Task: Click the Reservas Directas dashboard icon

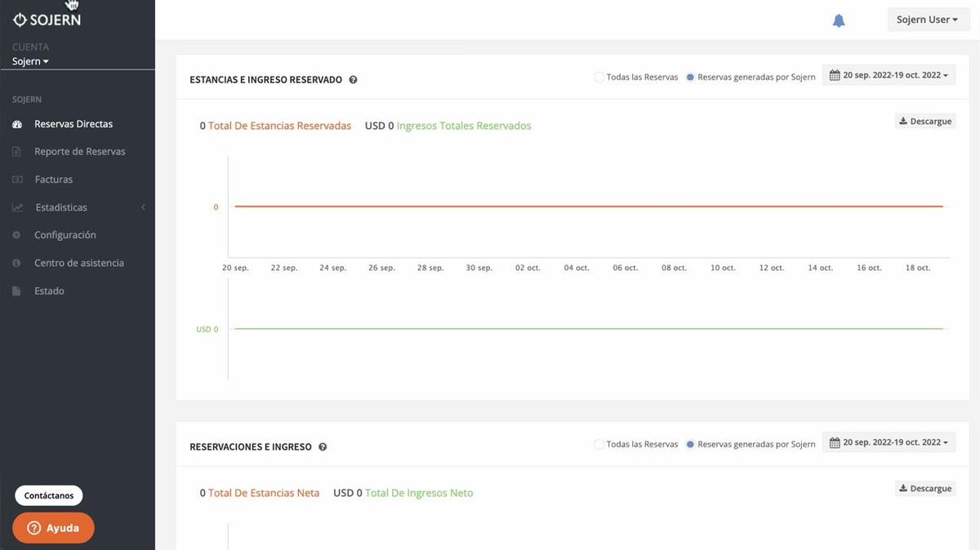Action: coord(17,125)
